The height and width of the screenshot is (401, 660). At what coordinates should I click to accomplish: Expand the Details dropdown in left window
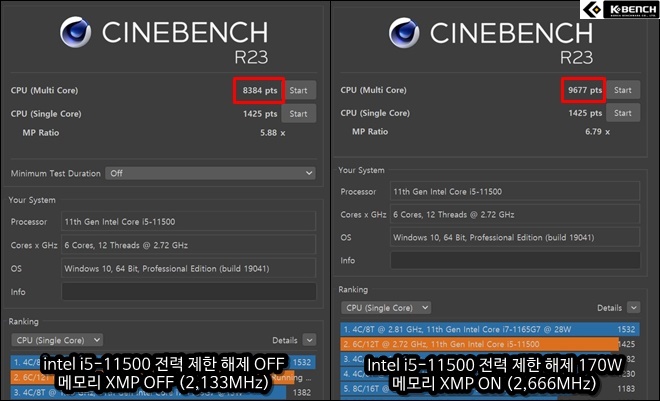tap(310, 340)
